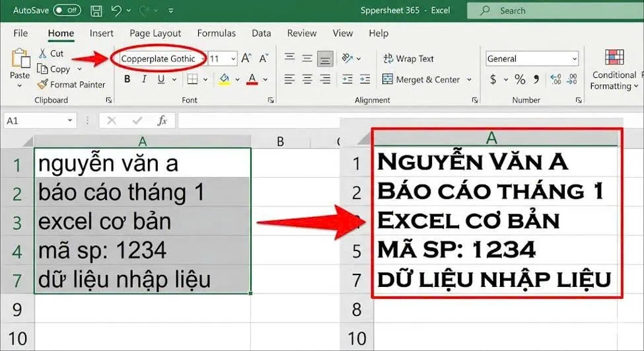644x351 pixels.
Task: Apply the yellow Fill Color bucket
Action: [225, 79]
